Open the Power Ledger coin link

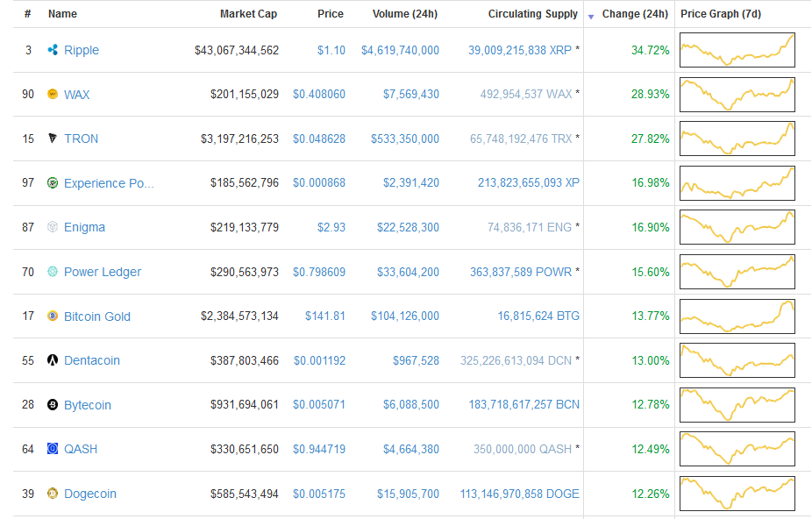tap(103, 272)
